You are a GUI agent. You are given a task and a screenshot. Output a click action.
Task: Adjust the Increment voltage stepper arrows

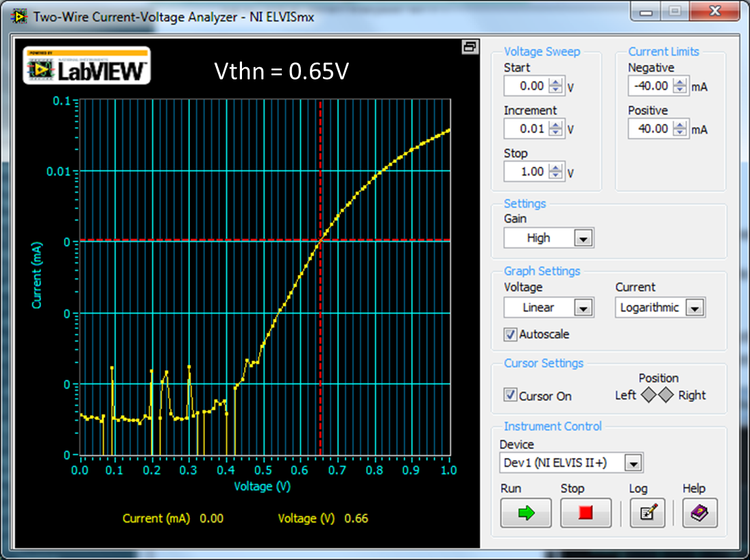(x=555, y=129)
